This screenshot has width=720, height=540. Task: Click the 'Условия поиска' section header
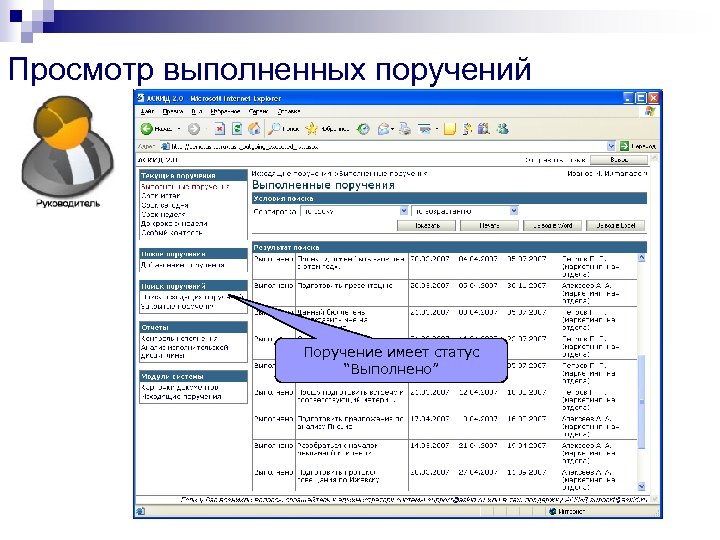[x=450, y=198]
